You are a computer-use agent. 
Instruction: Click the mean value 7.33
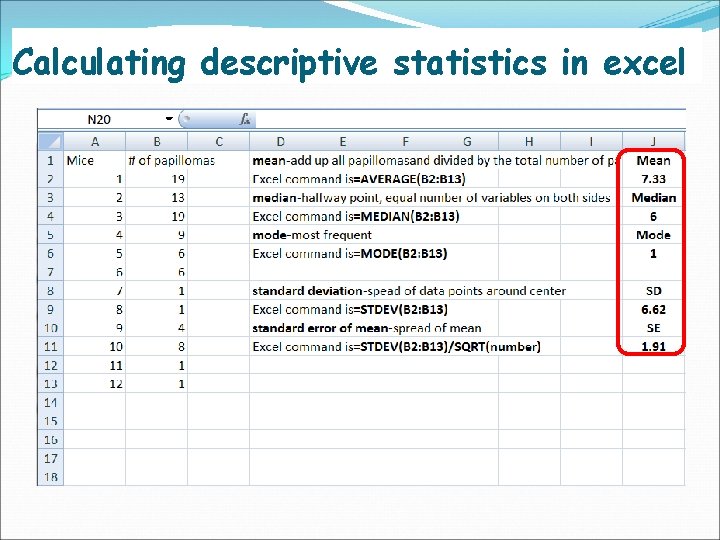(x=653, y=179)
